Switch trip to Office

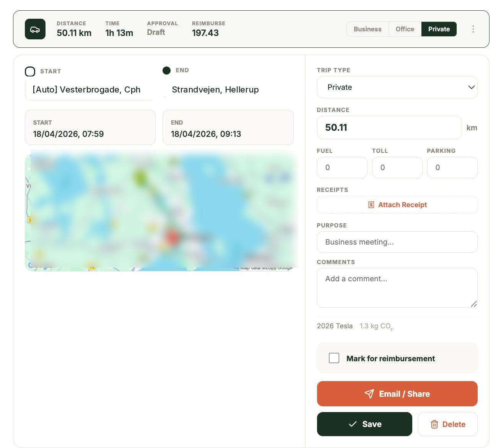click(404, 29)
